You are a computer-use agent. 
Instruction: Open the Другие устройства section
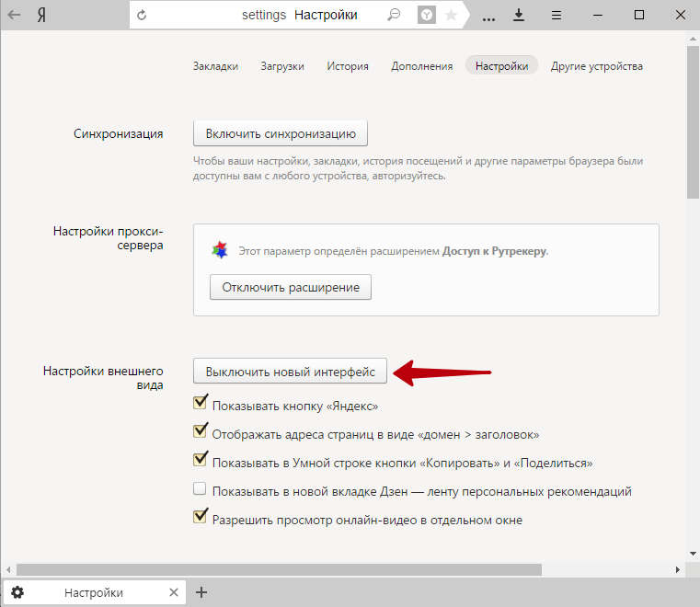pos(596,66)
